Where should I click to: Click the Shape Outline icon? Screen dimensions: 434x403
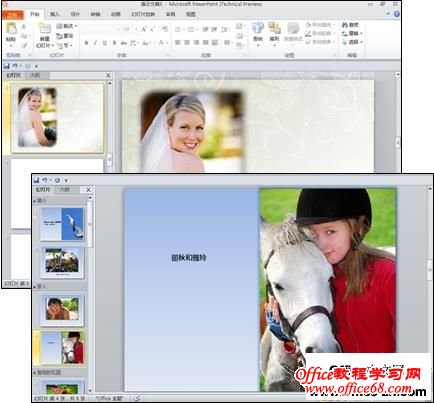coord(308,33)
